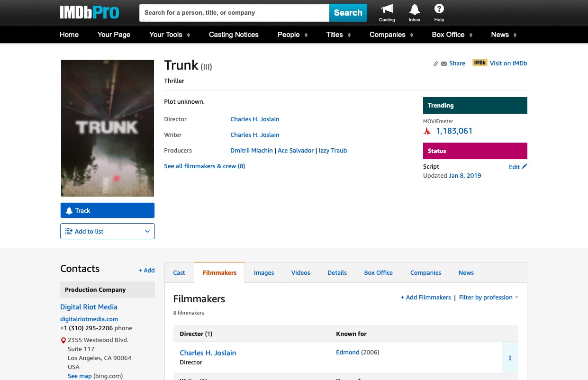Open producer Ace Salvador link

coord(296,151)
